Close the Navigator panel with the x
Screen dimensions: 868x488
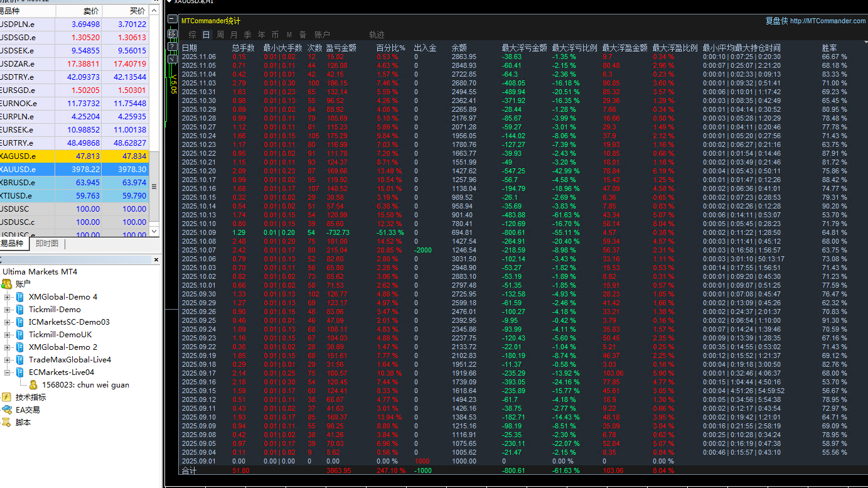[156, 259]
